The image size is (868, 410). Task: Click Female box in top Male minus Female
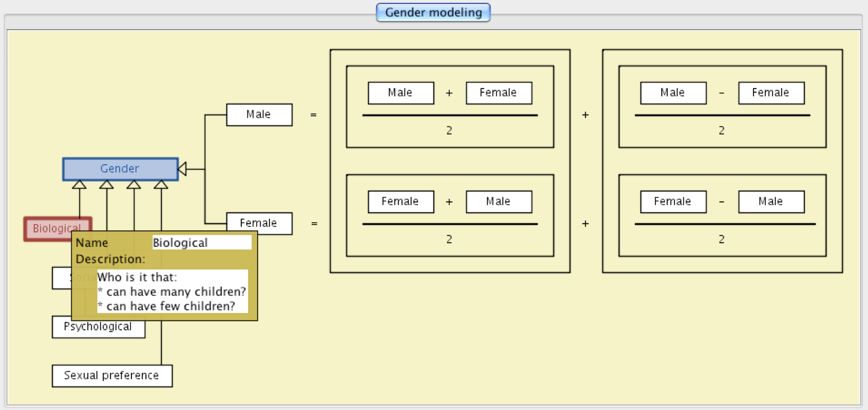771,93
